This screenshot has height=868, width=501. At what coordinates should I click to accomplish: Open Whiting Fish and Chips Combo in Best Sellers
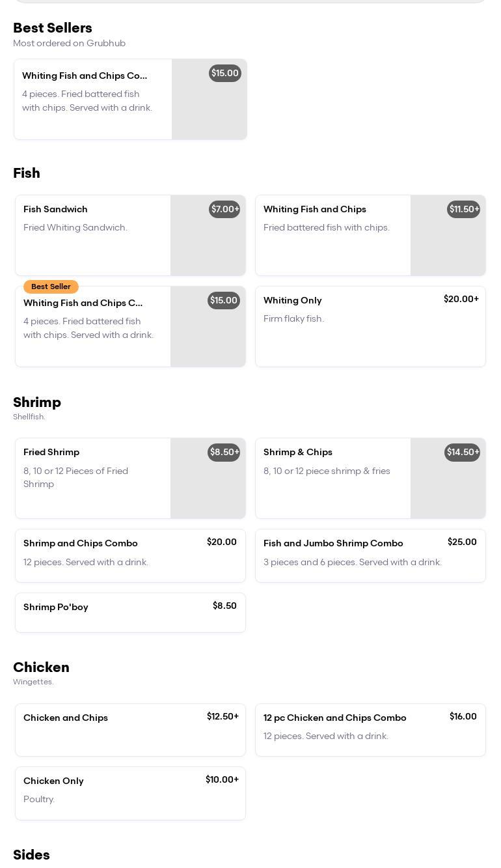pos(85,76)
